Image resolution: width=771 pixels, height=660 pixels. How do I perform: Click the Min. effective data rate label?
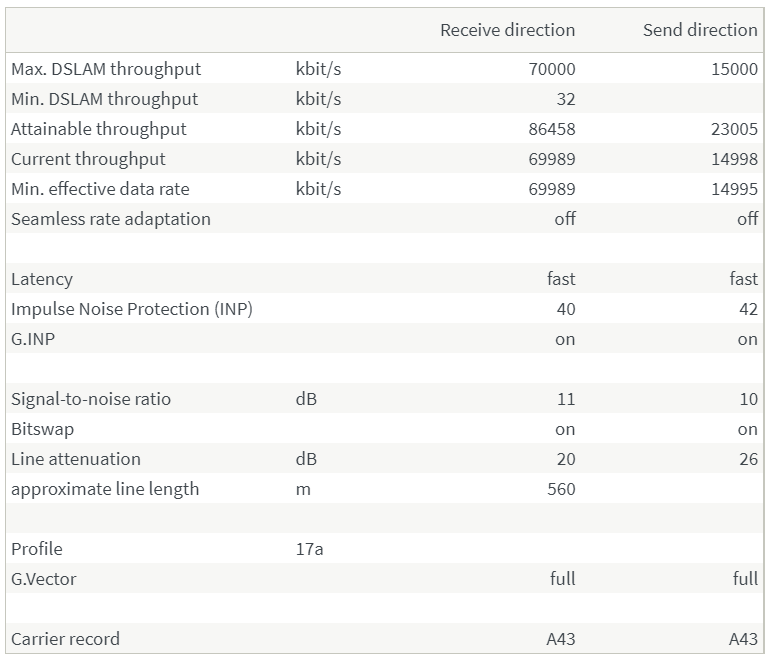tap(100, 189)
